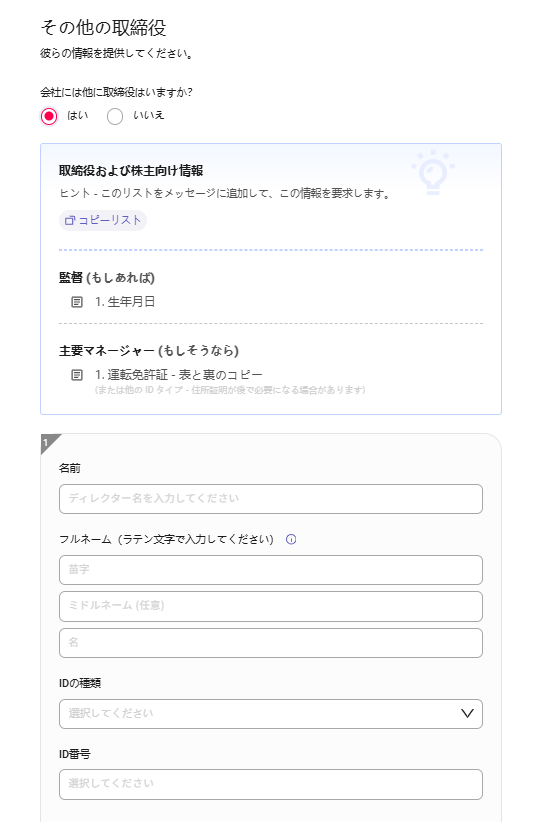The image size is (539, 836).
Task: Click the ミドルネーム (任意) field
Action: (x=271, y=606)
